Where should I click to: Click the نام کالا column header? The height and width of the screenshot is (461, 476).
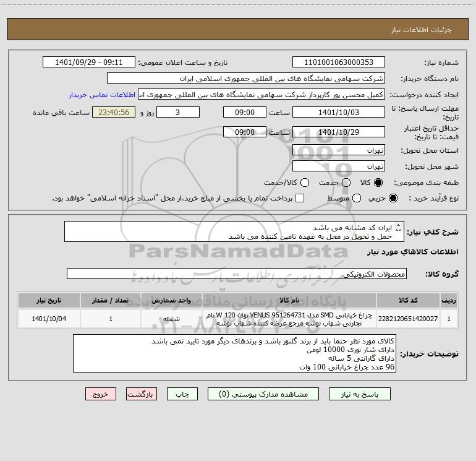pos(289,301)
